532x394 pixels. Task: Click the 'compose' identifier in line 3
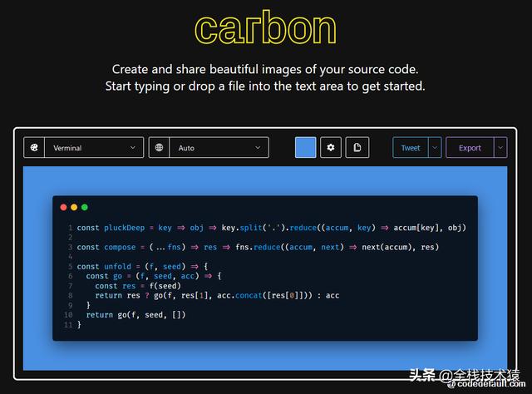click(x=120, y=247)
